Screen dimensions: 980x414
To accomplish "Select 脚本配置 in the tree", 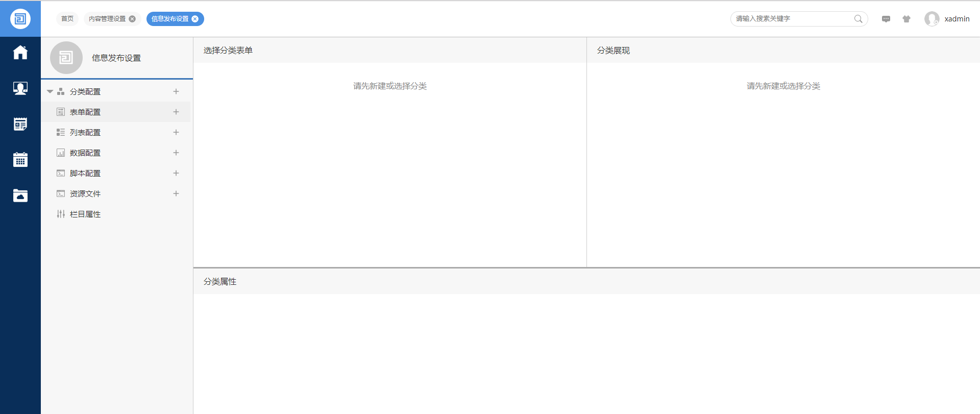I will coord(85,173).
